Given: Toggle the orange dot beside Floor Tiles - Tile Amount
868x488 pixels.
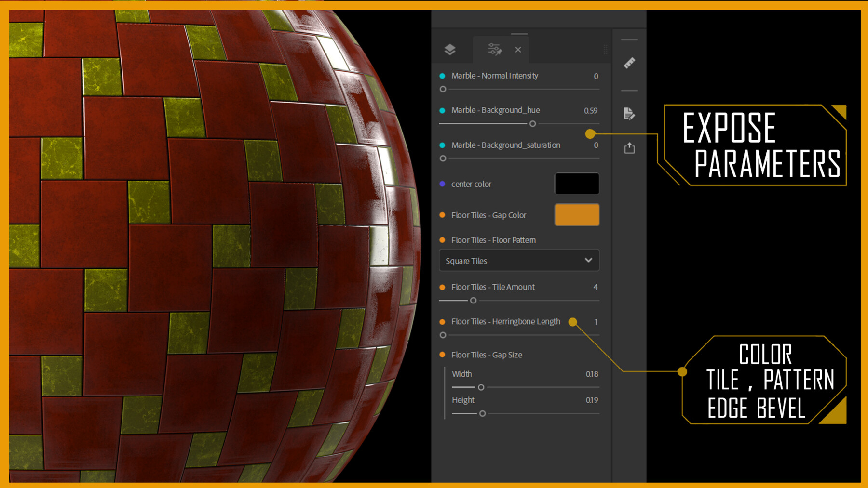Looking at the screenshot, I should coord(442,287).
